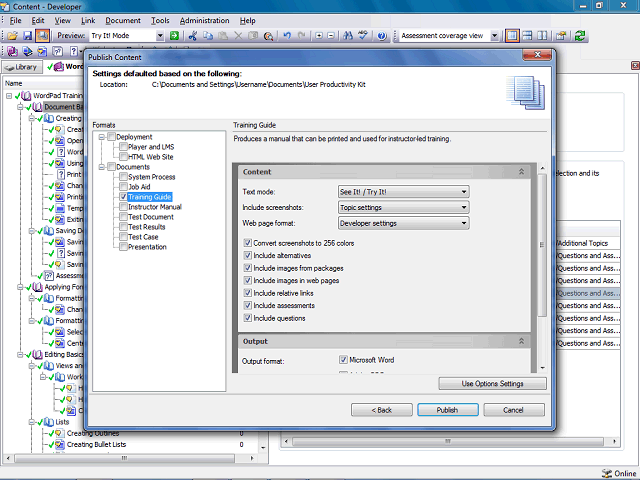The image size is (640, 480).
Task: Check the Player and LMS checkbox
Action: tap(123, 147)
